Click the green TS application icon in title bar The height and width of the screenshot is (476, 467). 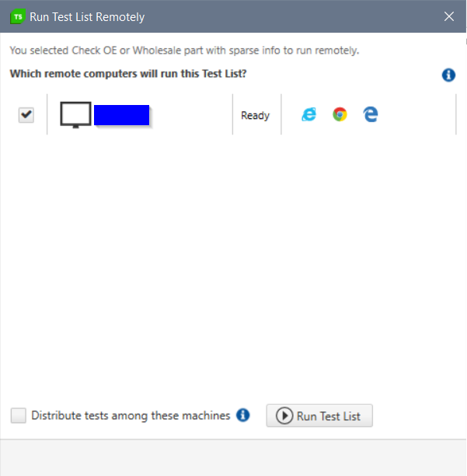(x=17, y=16)
